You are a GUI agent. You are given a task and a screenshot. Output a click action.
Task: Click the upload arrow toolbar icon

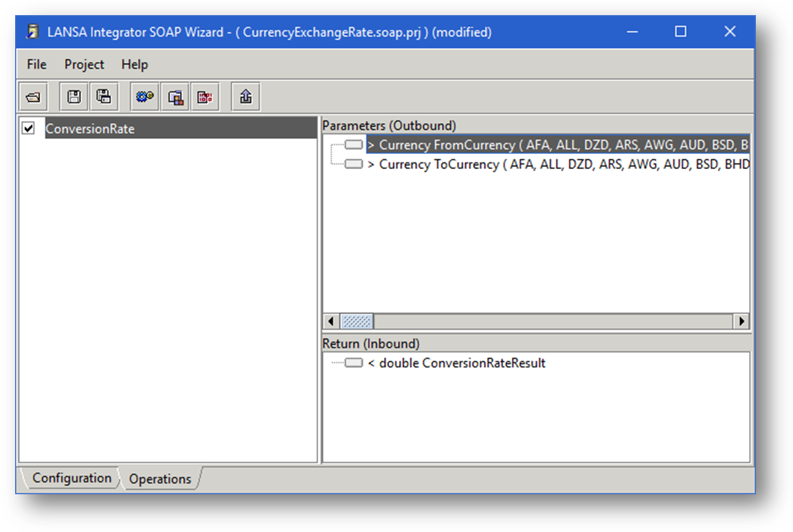pyautogui.click(x=246, y=97)
